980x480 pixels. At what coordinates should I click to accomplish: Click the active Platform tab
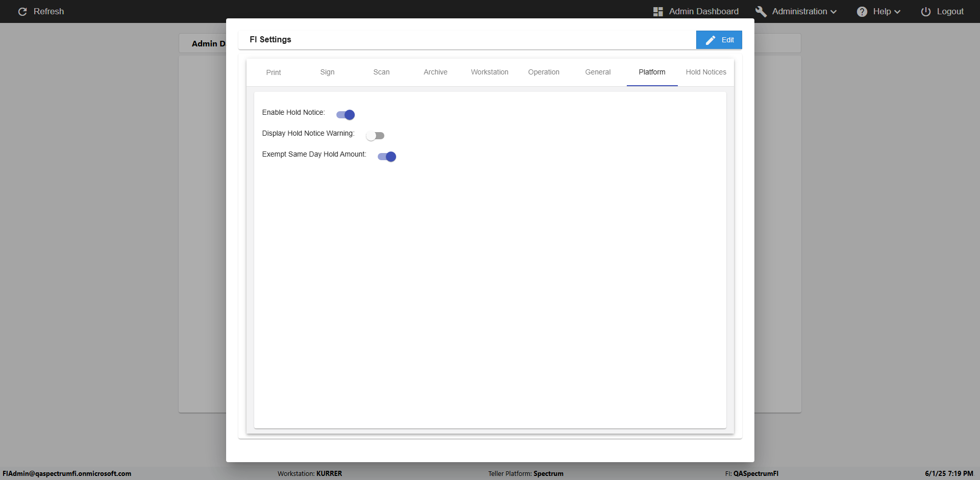(x=652, y=72)
